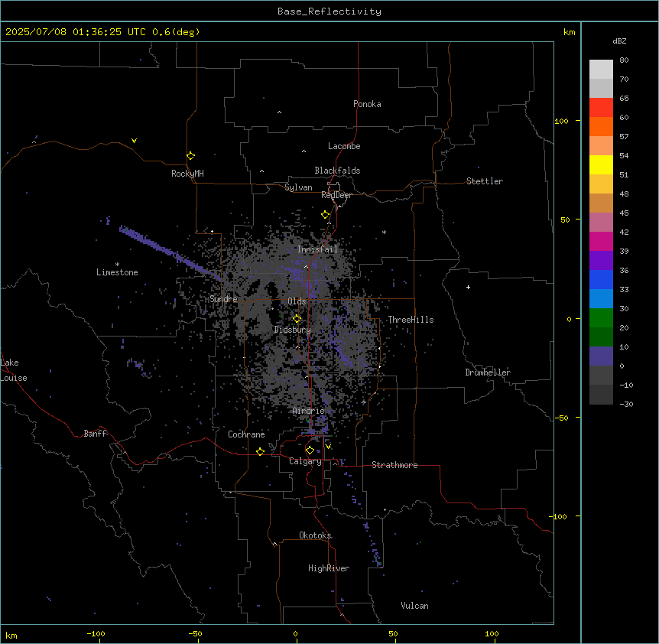The image size is (659, 644).
Task: Select the 10 dBZ purple color swatch
Action: (601, 356)
